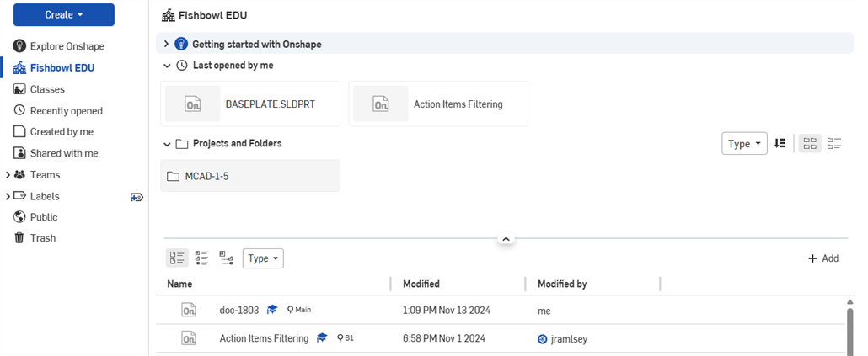Select the tree structure view icon
Viewport: 868px width, 356px height.
click(x=226, y=258)
